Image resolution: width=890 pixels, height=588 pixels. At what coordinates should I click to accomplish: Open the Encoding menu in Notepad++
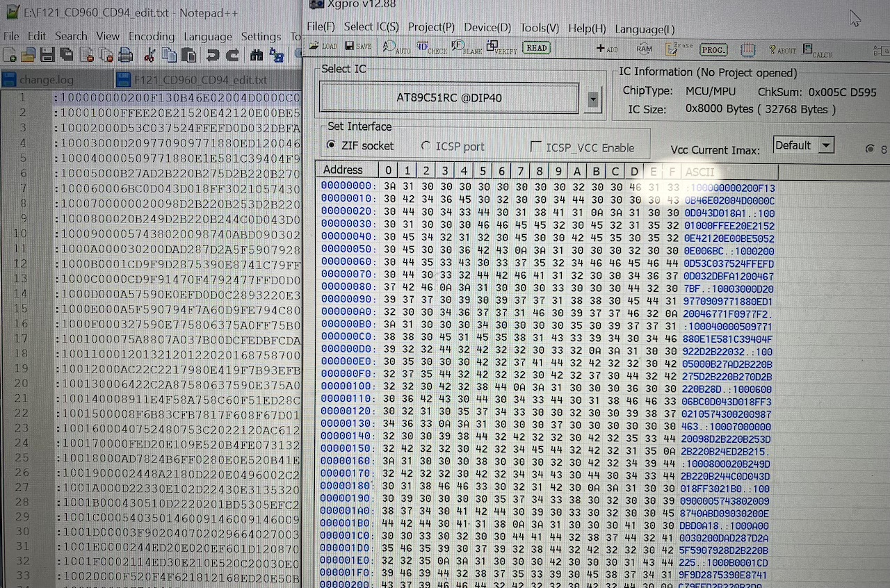151,36
